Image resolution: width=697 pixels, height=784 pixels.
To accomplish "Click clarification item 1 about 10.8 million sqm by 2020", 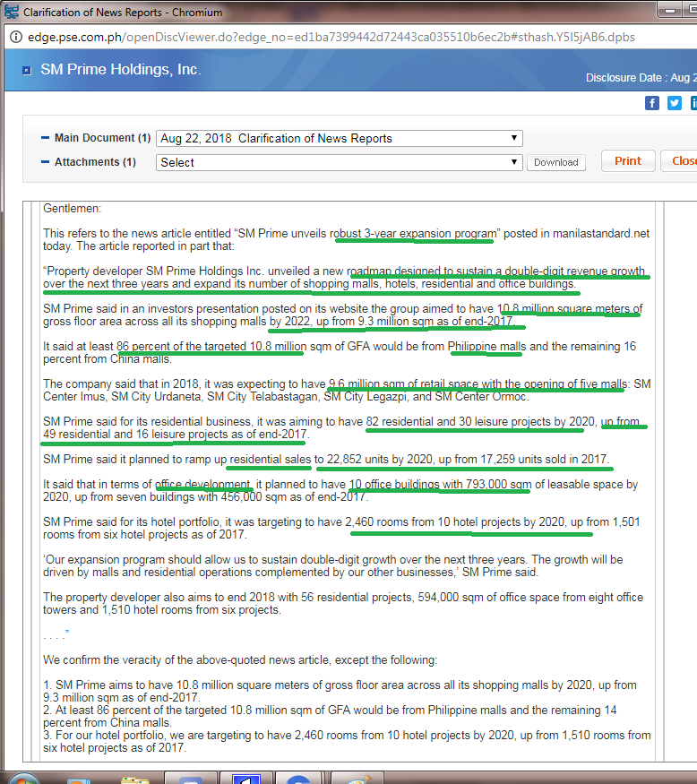I will [x=340, y=691].
